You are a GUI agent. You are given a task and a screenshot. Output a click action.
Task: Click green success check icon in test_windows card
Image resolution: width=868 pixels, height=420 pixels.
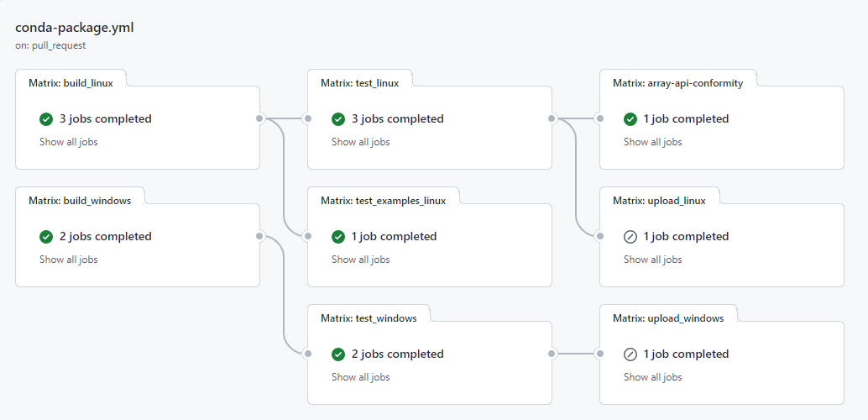338,354
